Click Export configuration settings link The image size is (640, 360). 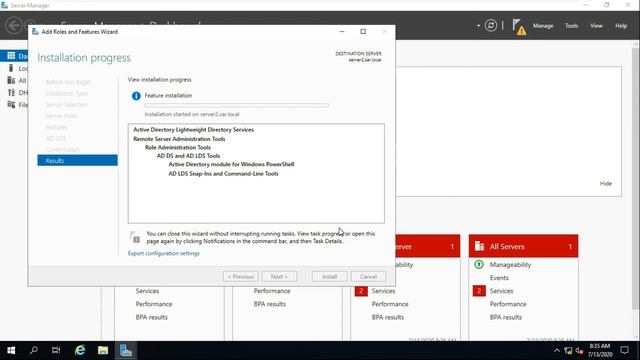tap(164, 253)
